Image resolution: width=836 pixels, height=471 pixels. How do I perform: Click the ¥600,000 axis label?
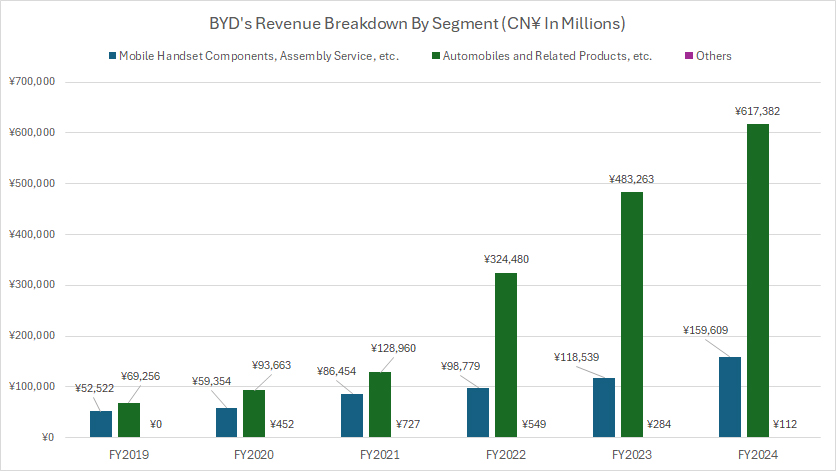coord(32,132)
